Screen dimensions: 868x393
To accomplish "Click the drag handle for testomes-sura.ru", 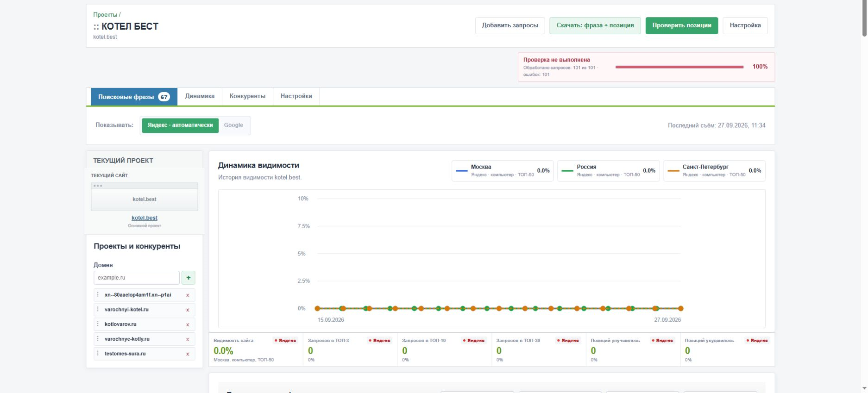I will pos(98,353).
